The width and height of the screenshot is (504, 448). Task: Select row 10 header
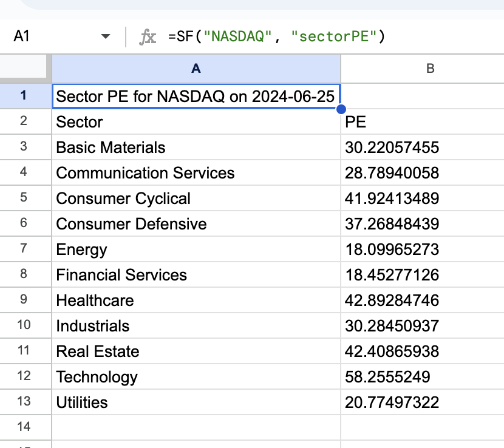(x=26, y=325)
